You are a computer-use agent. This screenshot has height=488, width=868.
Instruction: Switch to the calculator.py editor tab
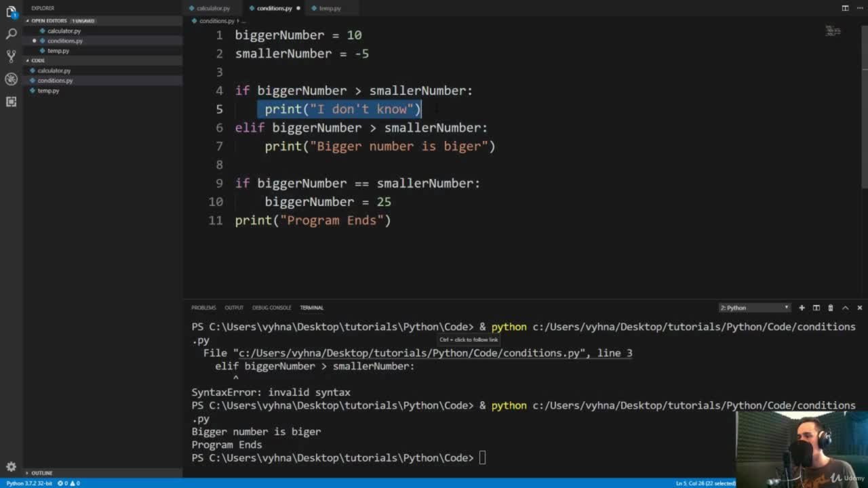pyautogui.click(x=213, y=8)
